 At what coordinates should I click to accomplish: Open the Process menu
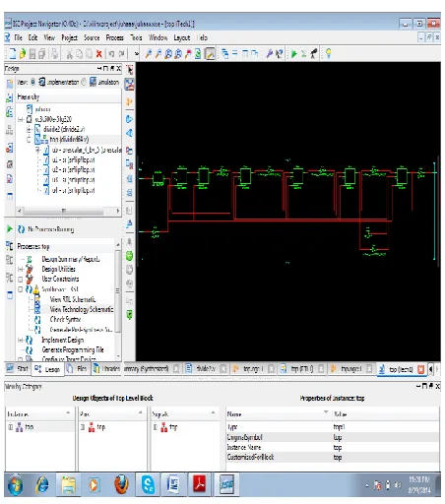click(x=114, y=37)
